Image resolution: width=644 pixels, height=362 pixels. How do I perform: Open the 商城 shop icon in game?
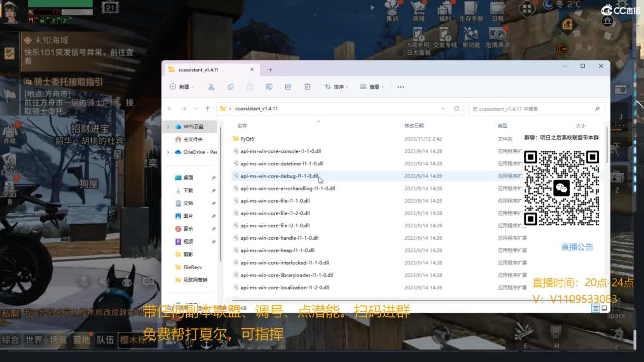coord(418,11)
